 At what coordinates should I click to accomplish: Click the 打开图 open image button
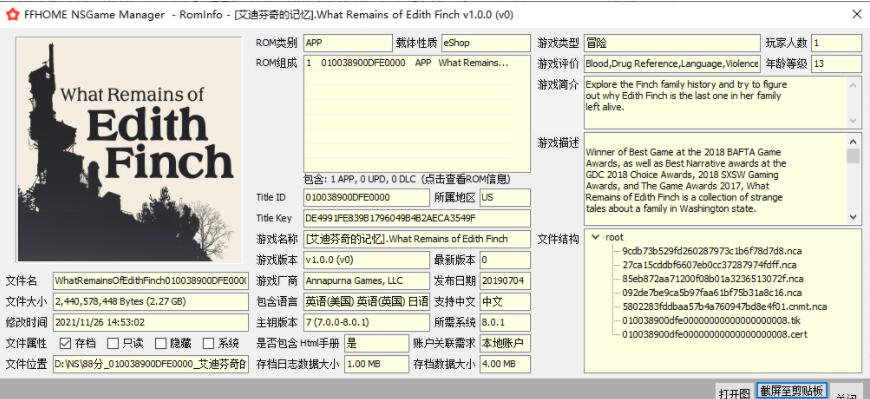click(x=734, y=392)
